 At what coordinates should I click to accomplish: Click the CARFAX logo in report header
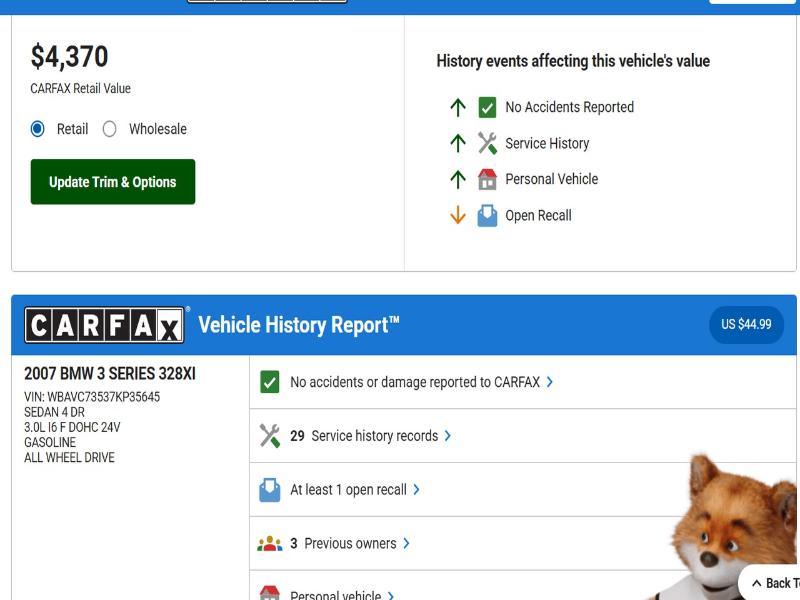[105, 325]
